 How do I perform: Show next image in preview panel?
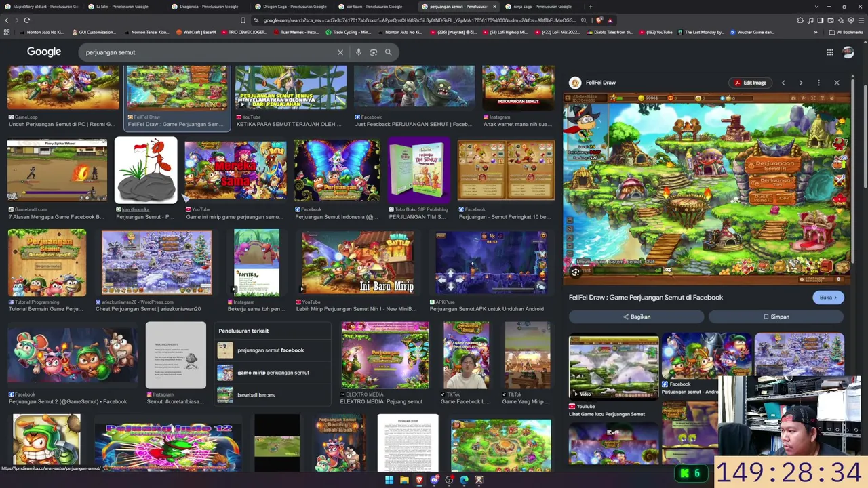(801, 83)
